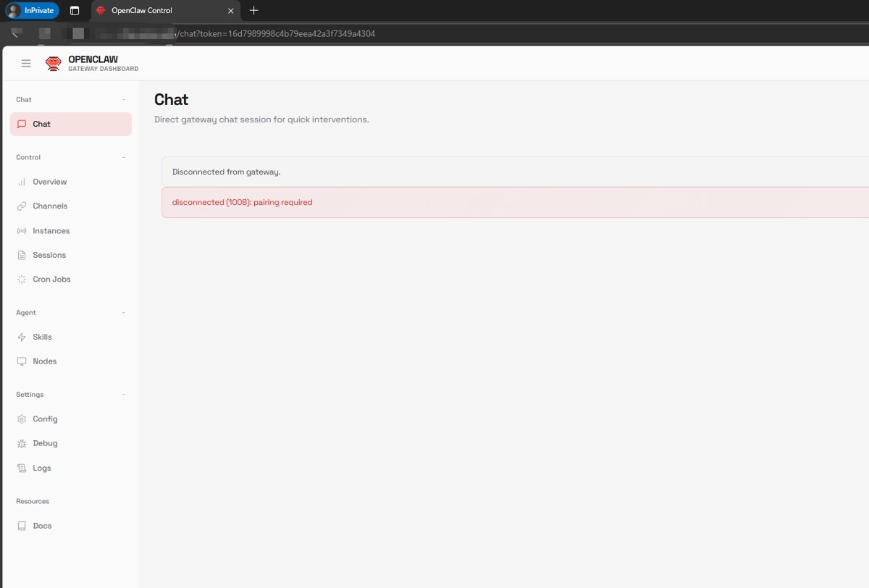Open the Overview bar chart icon
The image size is (869, 588).
[22, 182]
